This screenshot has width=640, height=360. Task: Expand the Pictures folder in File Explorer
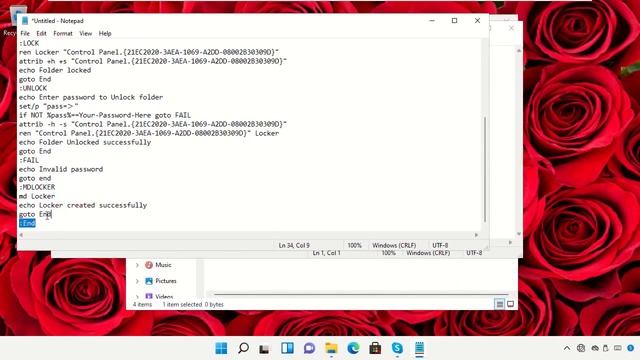pos(137,281)
